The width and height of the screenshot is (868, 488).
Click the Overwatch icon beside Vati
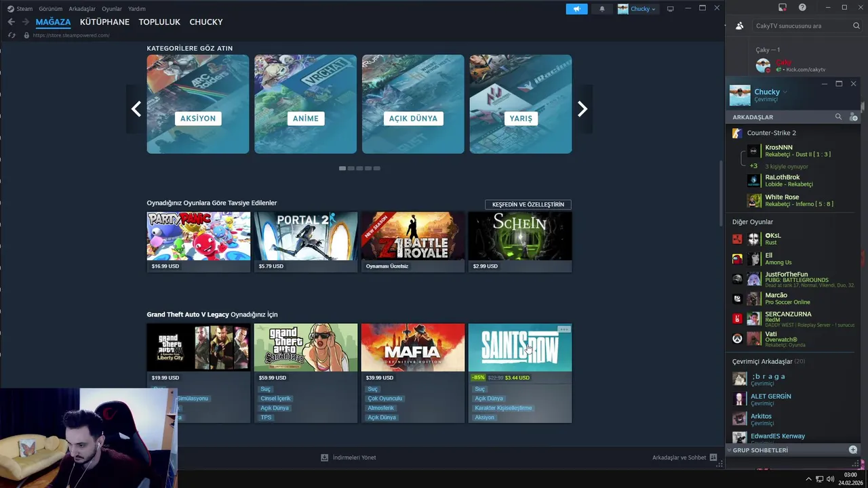point(737,338)
